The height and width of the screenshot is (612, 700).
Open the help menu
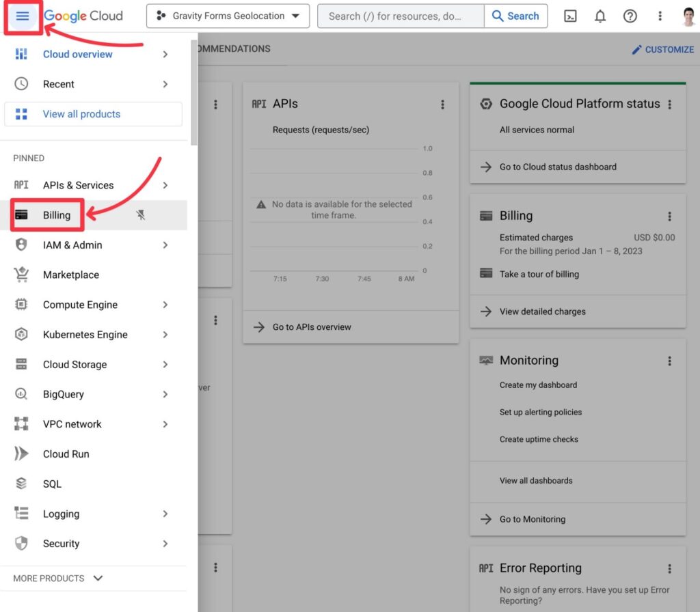(630, 16)
